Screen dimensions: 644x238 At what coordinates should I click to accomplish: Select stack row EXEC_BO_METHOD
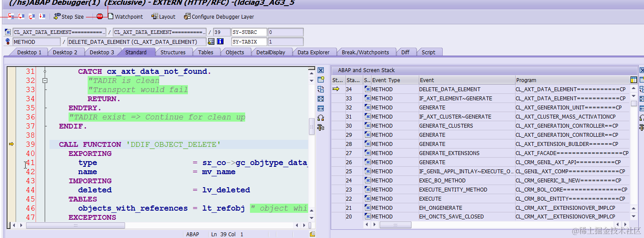coord(480,180)
